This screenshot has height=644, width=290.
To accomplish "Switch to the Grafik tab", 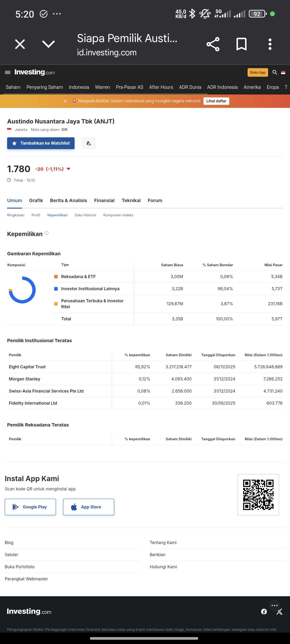I will click(36, 200).
